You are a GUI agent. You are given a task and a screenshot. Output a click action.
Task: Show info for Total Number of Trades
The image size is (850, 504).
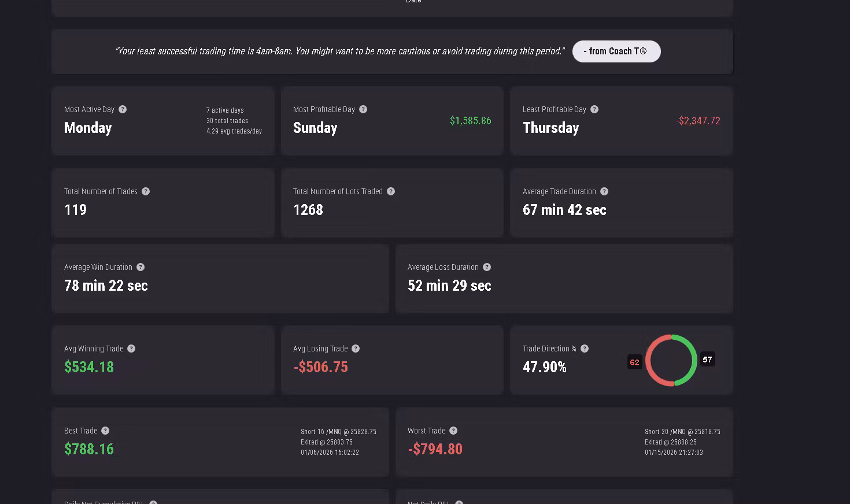146,191
